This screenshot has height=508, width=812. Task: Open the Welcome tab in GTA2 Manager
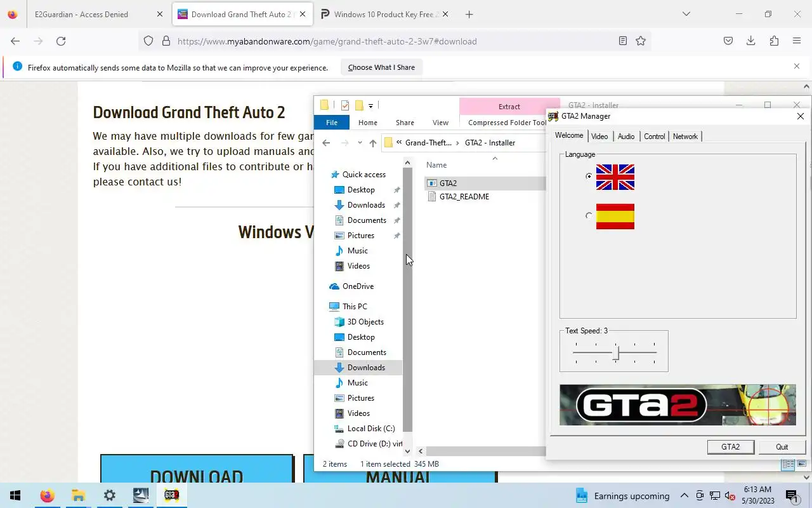[569, 135]
